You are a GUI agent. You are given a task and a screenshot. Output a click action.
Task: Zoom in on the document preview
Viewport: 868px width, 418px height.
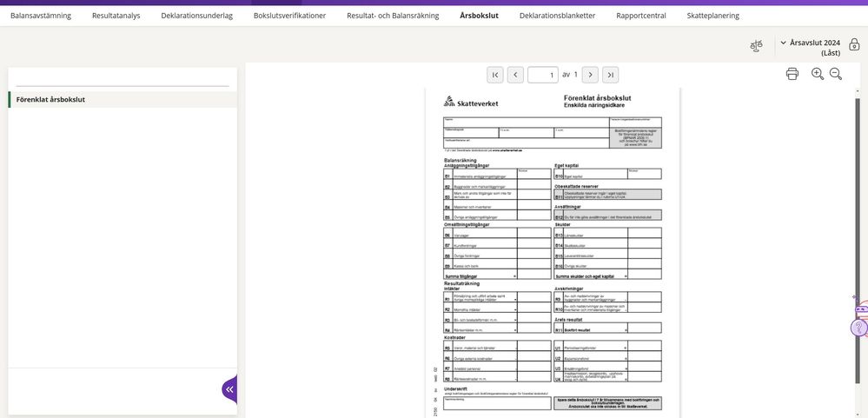pyautogui.click(x=818, y=74)
